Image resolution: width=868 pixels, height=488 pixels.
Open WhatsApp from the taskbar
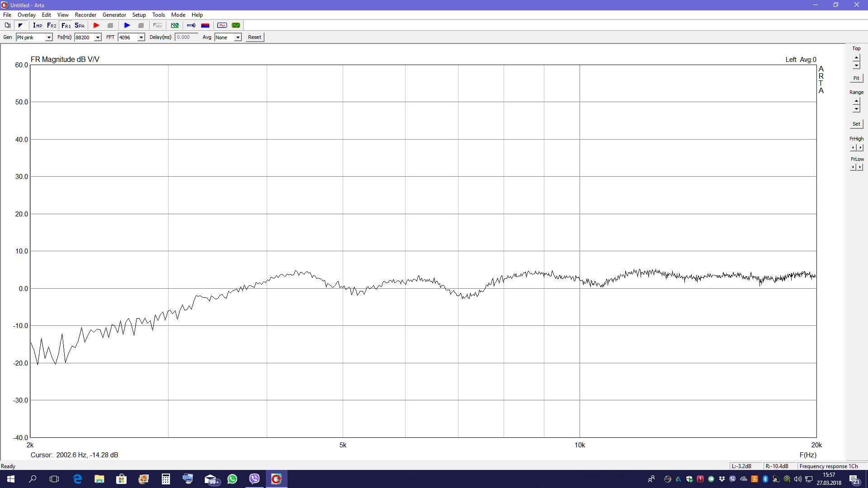click(x=232, y=479)
